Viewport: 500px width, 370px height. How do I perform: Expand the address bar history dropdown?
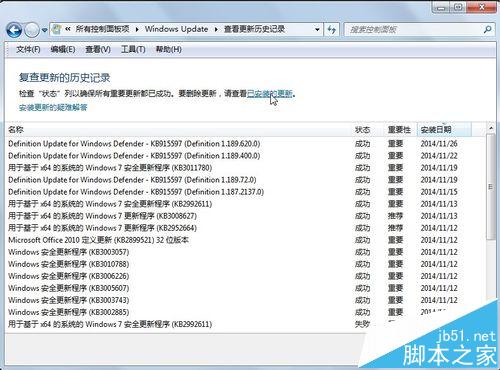coord(317,30)
